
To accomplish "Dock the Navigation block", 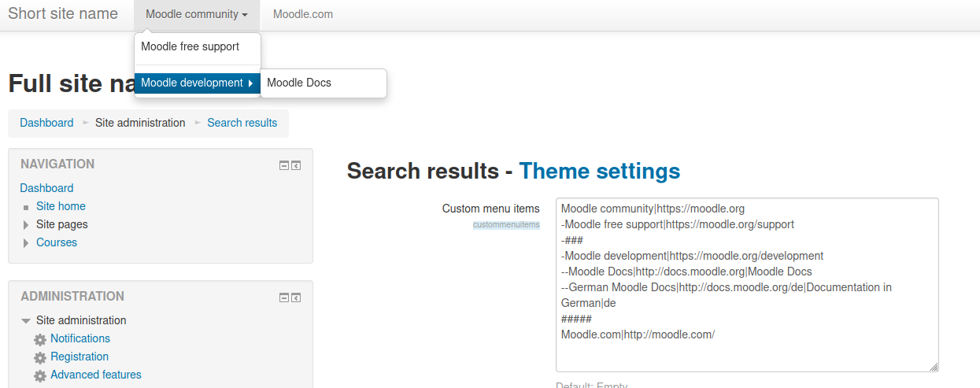I will click(x=296, y=165).
